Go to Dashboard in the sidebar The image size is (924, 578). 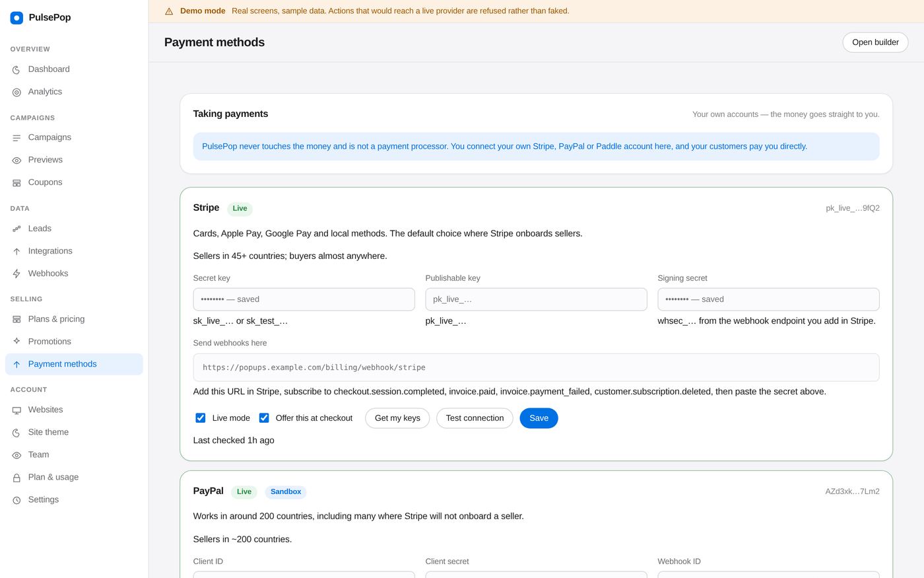coord(74,69)
